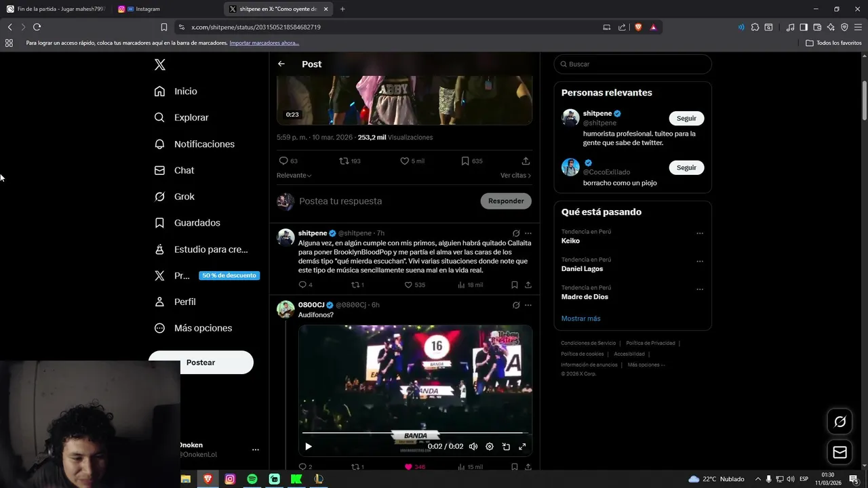The height and width of the screenshot is (488, 868).
Task: Open more options on shitpene reply
Action: [x=528, y=233]
